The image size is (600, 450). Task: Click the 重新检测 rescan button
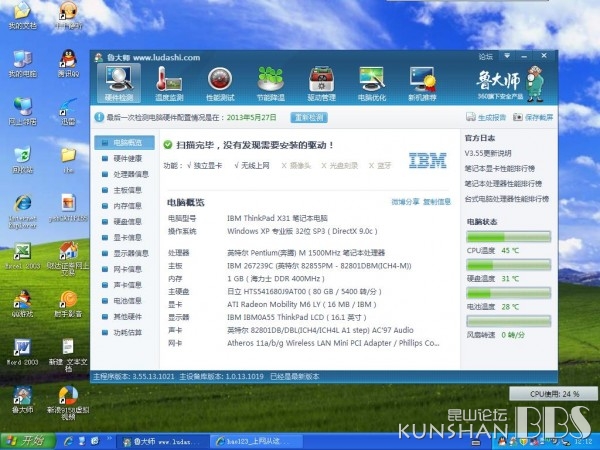[x=309, y=117]
